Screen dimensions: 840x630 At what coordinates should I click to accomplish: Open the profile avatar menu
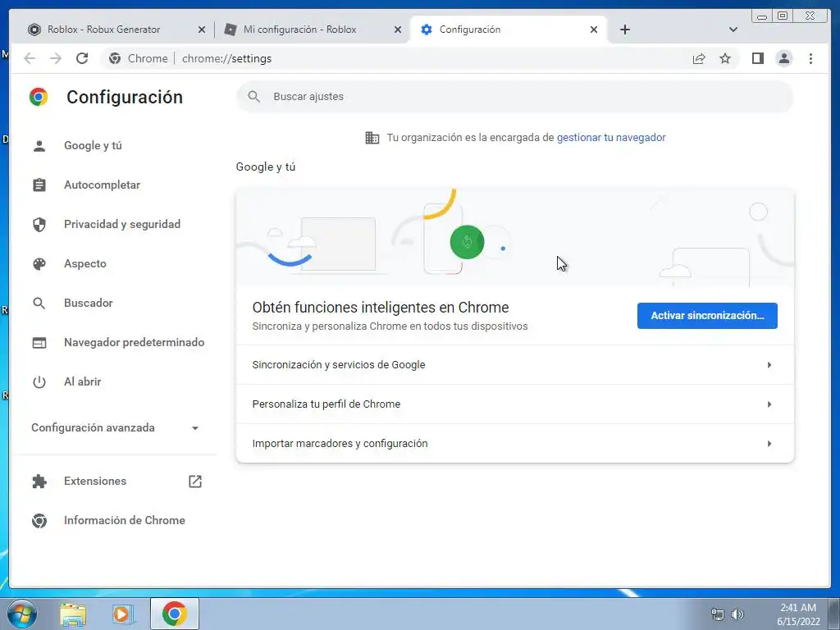coord(783,58)
